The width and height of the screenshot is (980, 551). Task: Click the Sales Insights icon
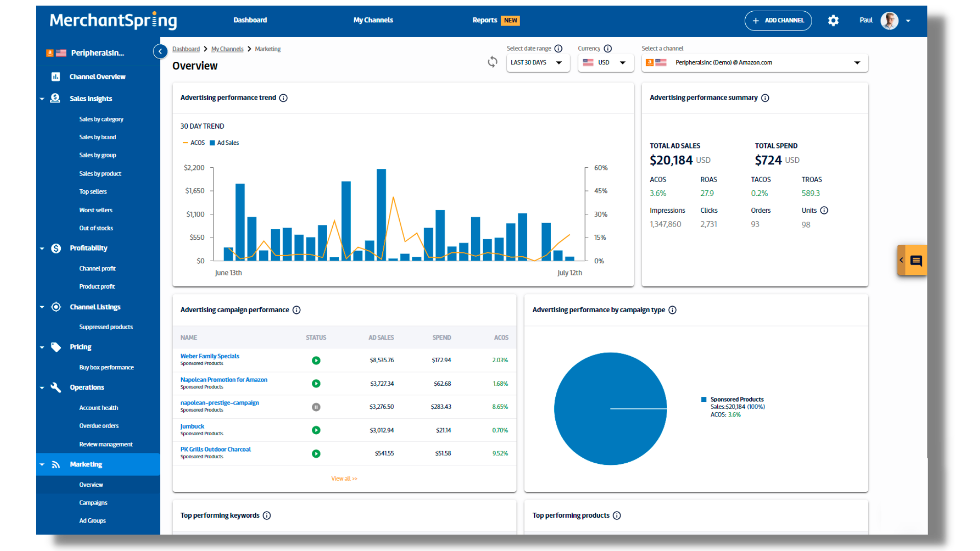pos(55,98)
